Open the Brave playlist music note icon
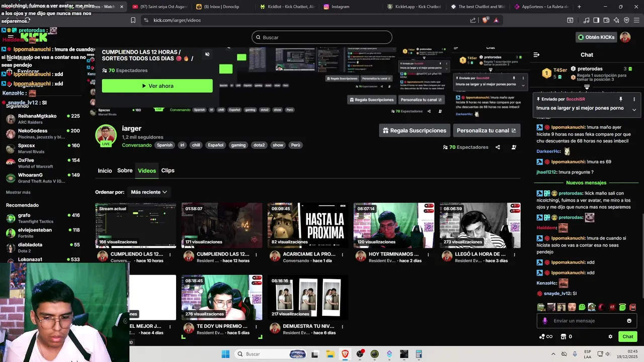The height and width of the screenshot is (362, 644). click(586, 20)
